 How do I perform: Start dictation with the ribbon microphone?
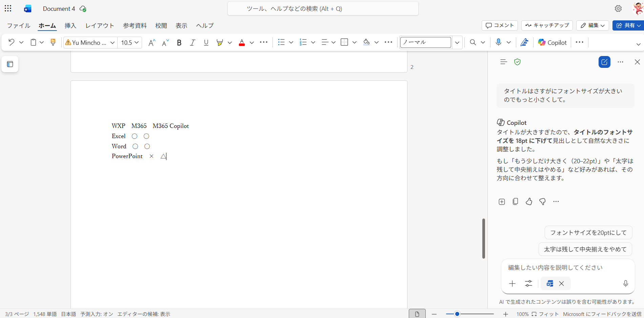point(498,42)
